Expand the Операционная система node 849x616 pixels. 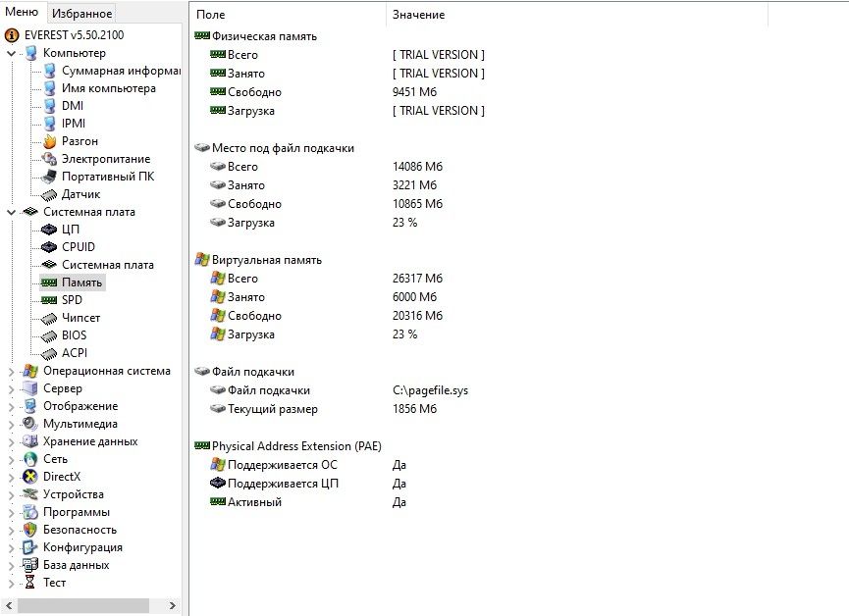pos(11,372)
